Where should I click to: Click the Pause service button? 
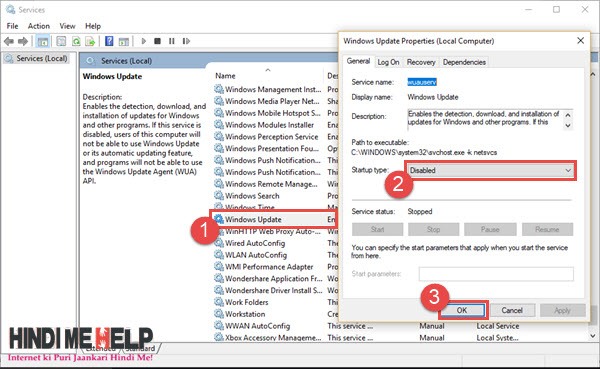(x=490, y=229)
